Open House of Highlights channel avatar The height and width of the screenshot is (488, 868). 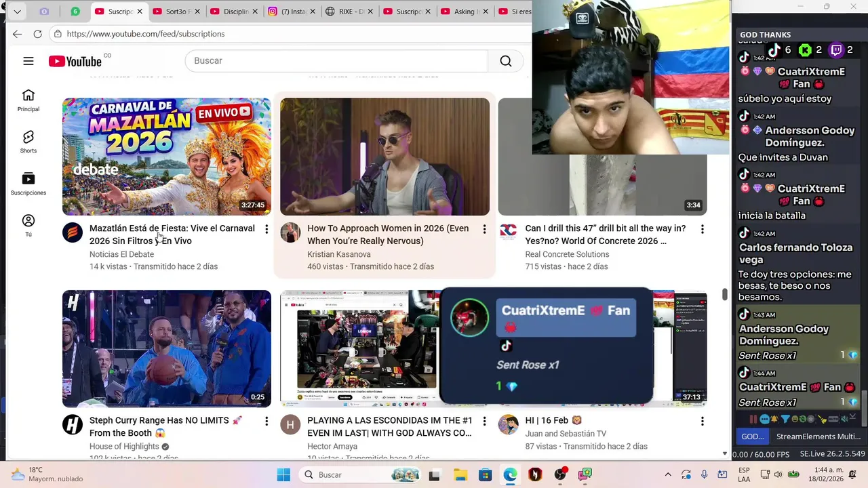(x=73, y=425)
